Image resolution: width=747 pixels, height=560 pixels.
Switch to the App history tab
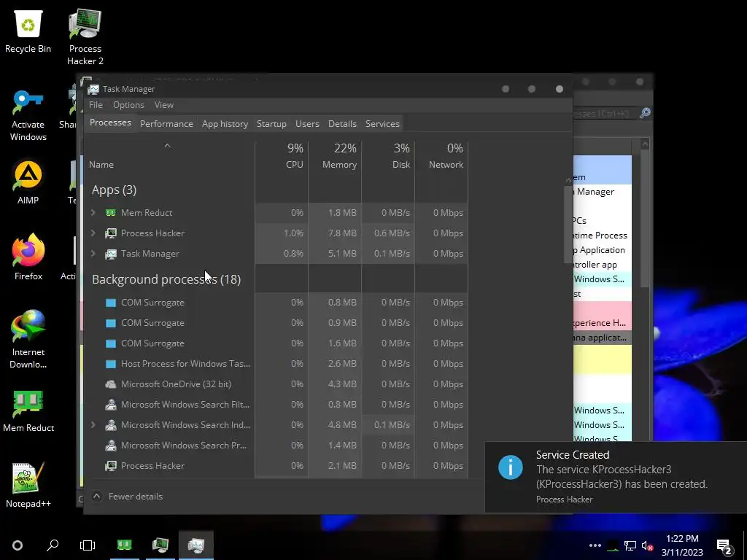click(x=225, y=124)
